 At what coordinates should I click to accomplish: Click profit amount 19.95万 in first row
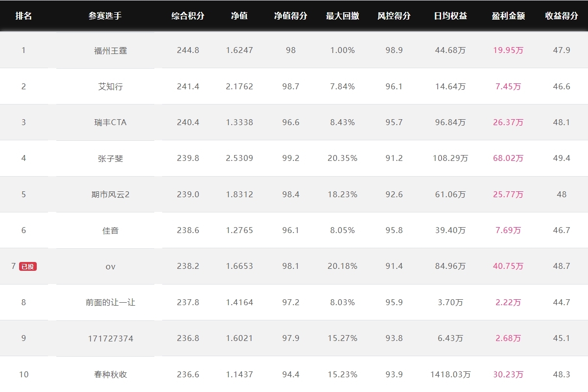[508, 50]
